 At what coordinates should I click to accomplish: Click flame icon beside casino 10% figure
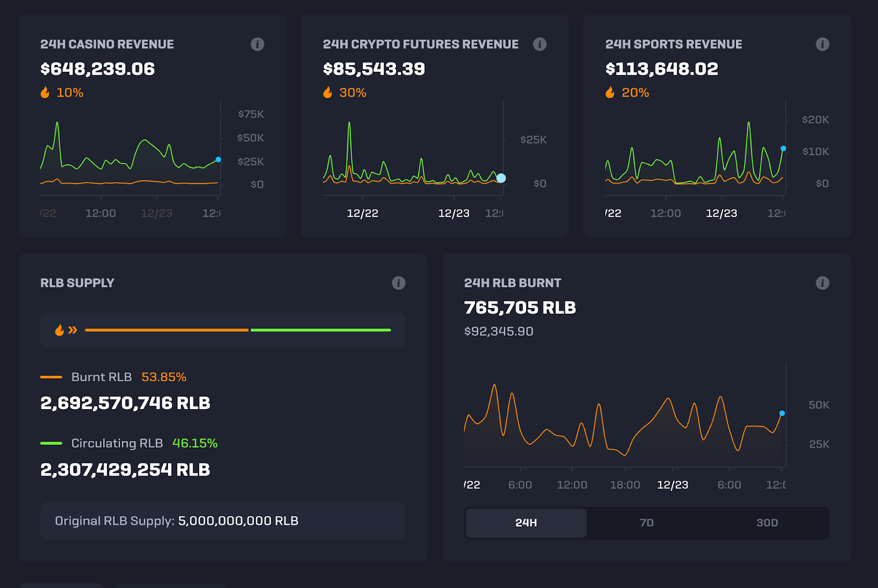[45, 92]
